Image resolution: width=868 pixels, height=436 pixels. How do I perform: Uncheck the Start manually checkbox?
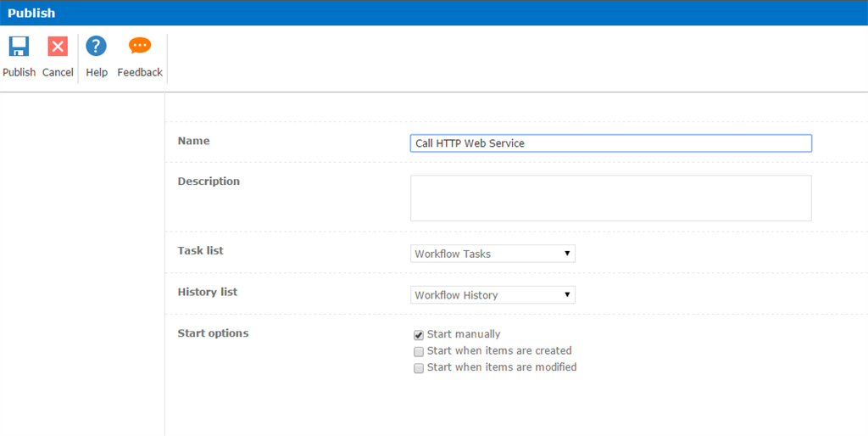pos(419,335)
